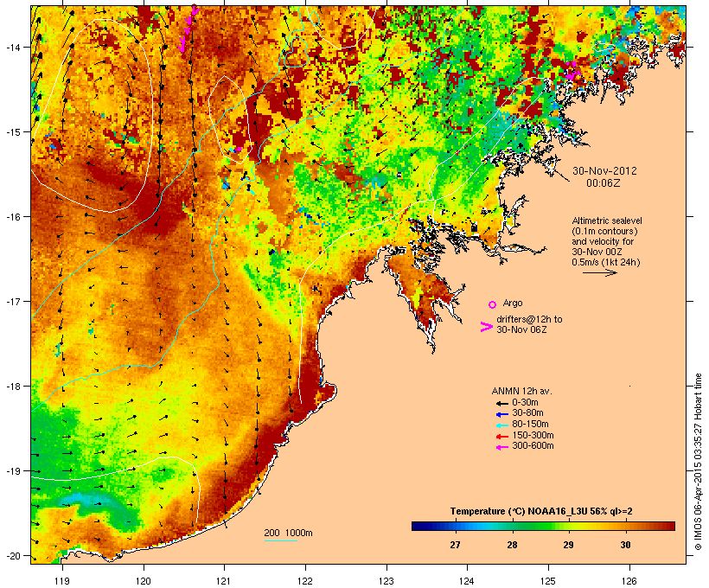Click the latitude axis label -17

(12, 301)
